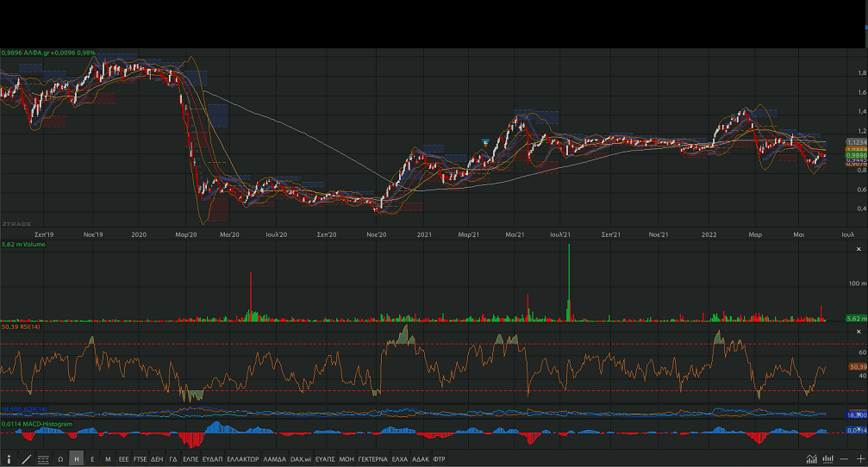Switch to the DAX.wi tab

click(300, 459)
